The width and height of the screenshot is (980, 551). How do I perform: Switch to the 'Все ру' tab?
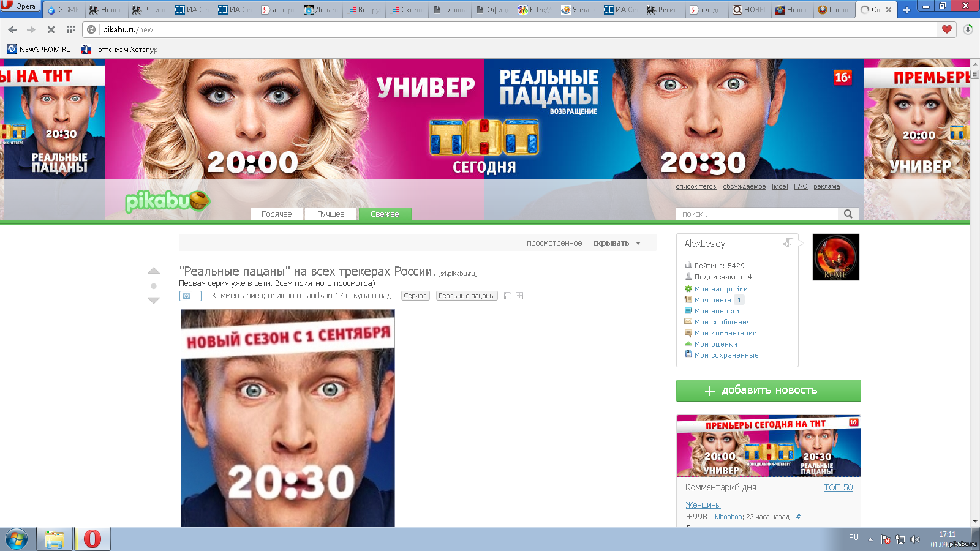coord(364,10)
